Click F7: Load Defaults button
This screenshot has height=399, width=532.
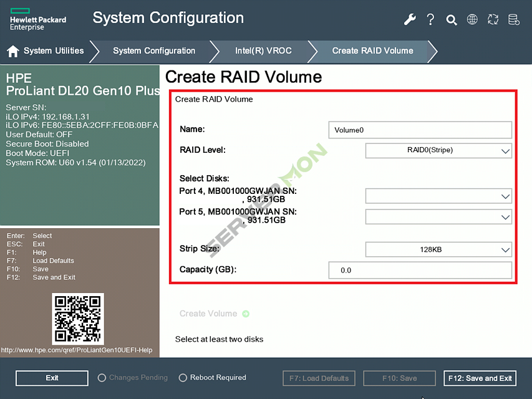(x=319, y=378)
